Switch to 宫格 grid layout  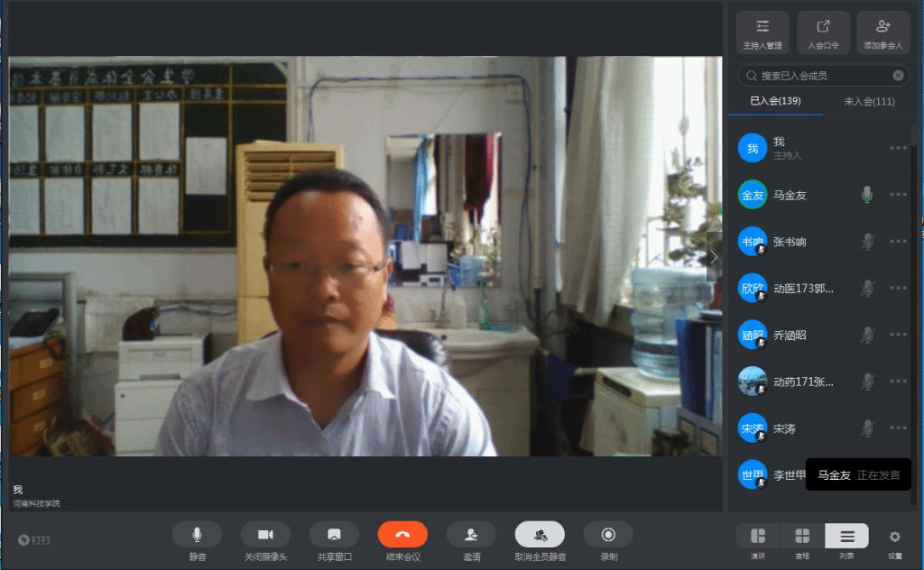coord(802,537)
